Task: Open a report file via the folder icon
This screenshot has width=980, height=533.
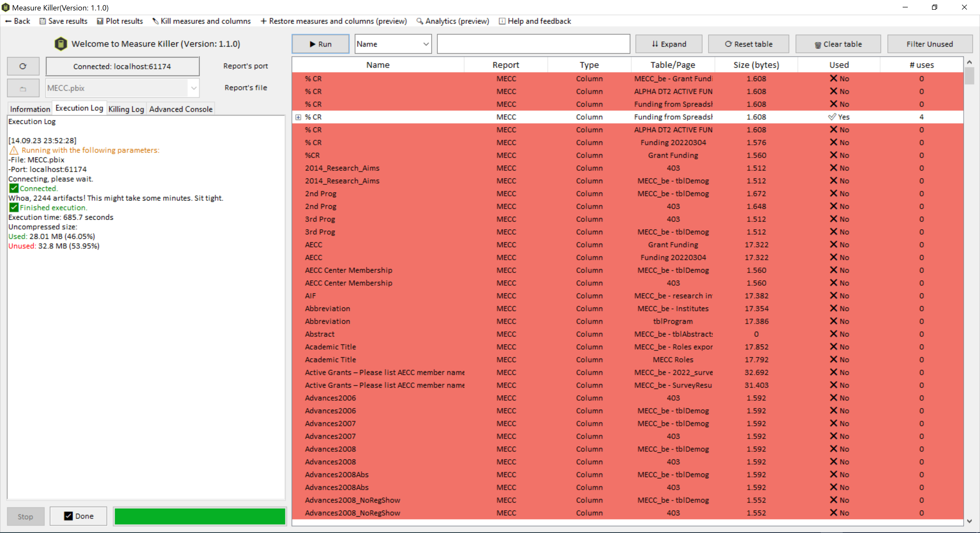Action: (x=22, y=88)
